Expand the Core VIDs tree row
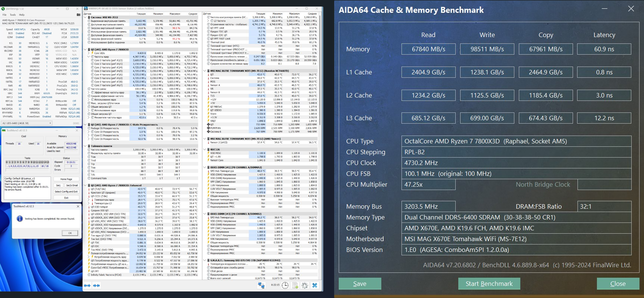644x298 pixels. [88, 53]
